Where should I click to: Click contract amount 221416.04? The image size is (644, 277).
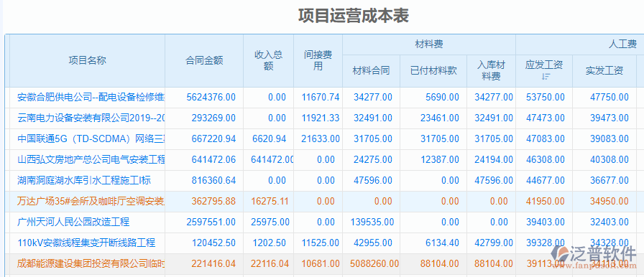tap(213, 263)
